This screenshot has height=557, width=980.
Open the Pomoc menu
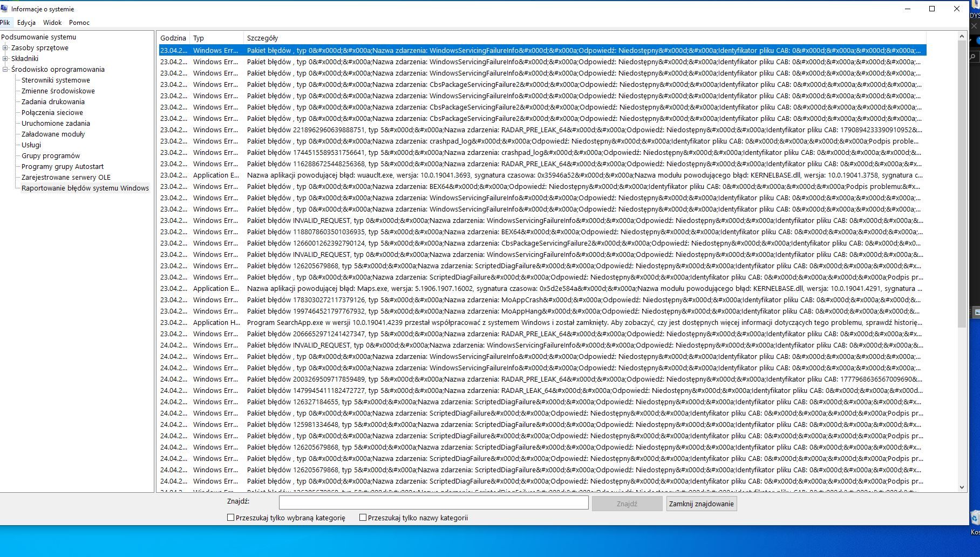[x=79, y=22]
